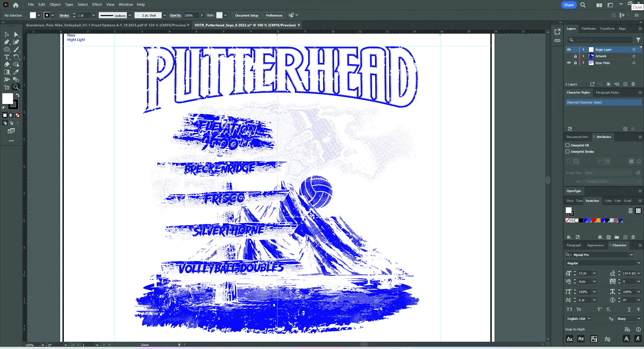Open the Uniform stroke profile dropdown

click(x=130, y=15)
